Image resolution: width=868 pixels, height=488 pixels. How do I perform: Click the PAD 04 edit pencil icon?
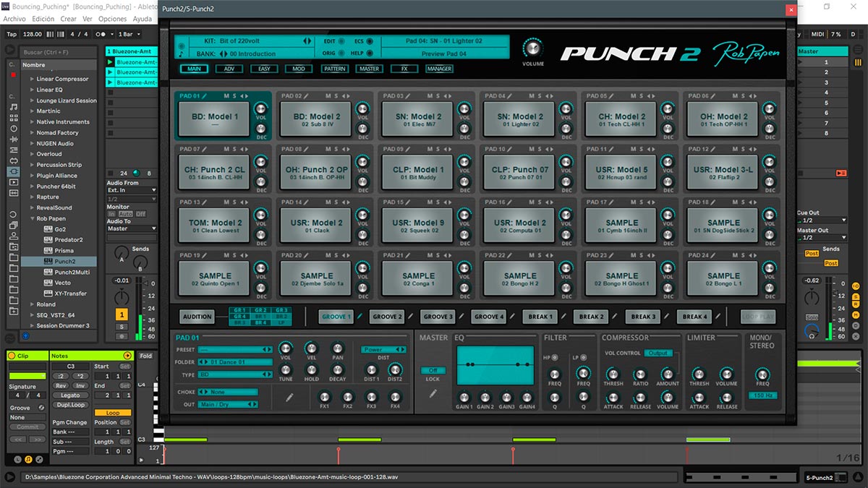pyautogui.click(x=511, y=95)
